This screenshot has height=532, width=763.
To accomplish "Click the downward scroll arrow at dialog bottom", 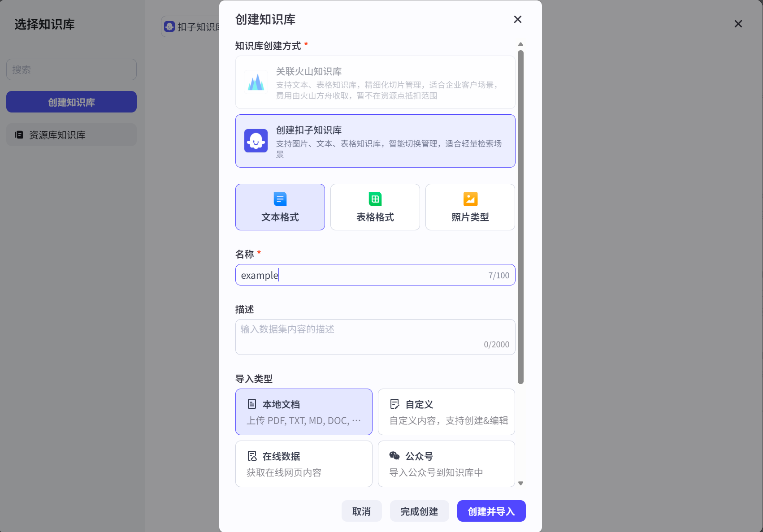I will click(520, 483).
